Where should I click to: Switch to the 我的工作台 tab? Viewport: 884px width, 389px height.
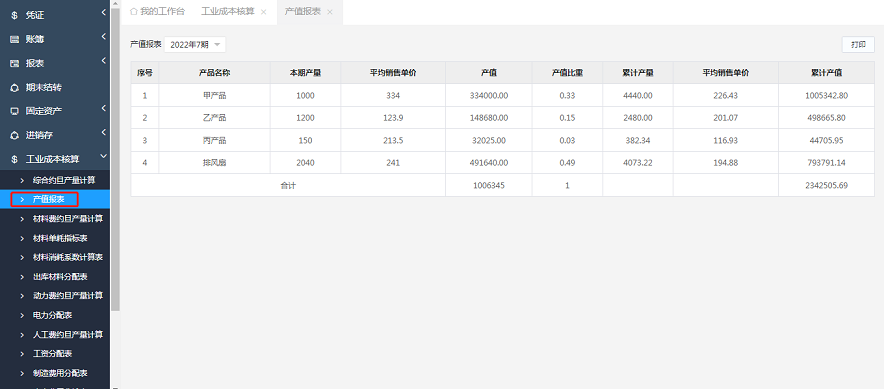point(157,11)
